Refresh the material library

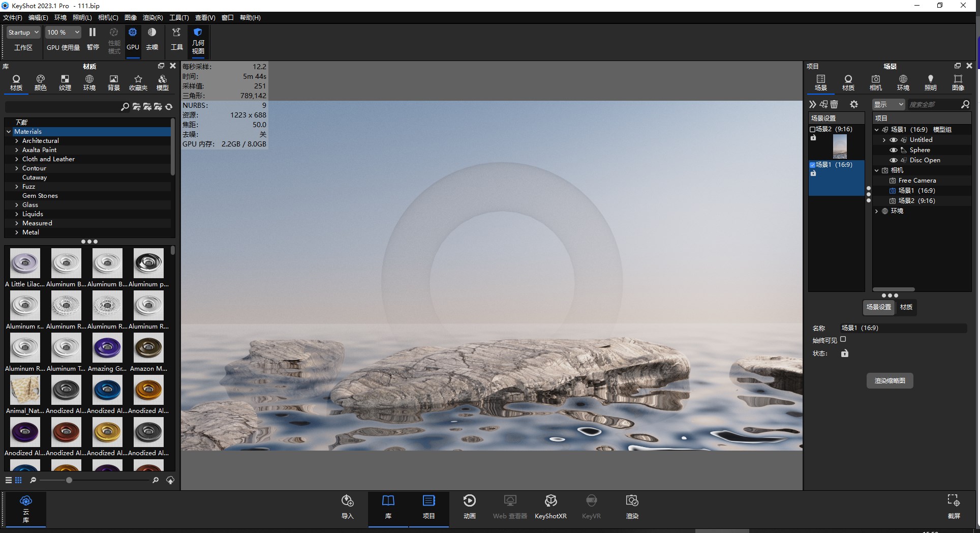pyautogui.click(x=169, y=107)
